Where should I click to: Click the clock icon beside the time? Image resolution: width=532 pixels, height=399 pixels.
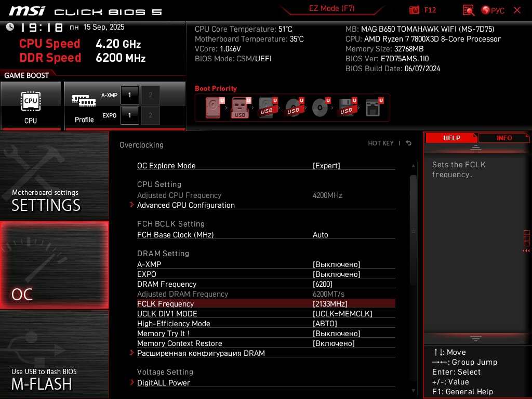coord(10,27)
